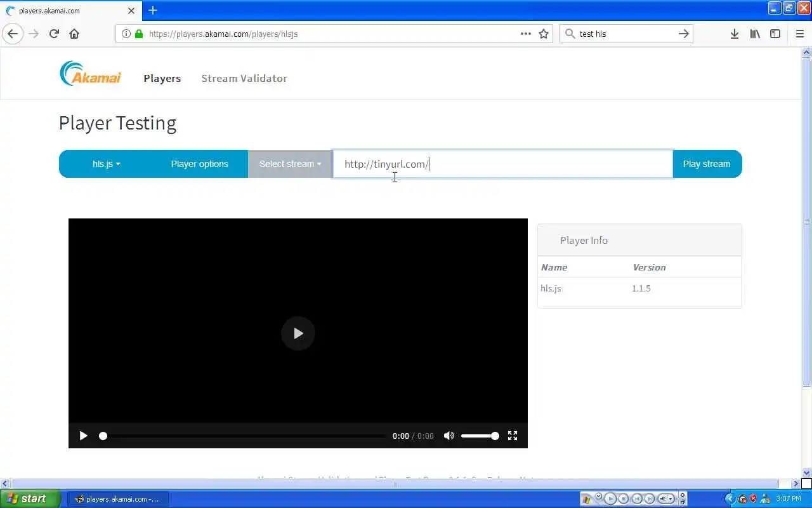This screenshot has width=812, height=508.
Task: Click the Play stream button
Action: point(707,164)
